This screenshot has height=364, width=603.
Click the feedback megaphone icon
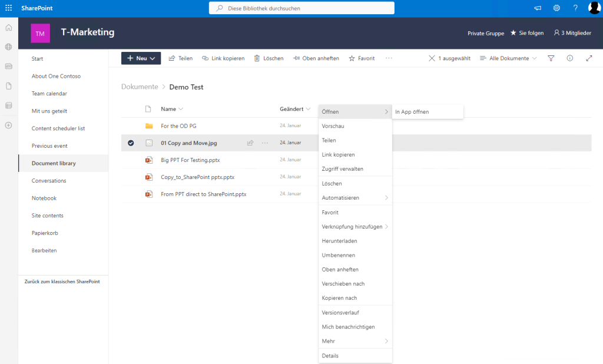tap(536, 8)
